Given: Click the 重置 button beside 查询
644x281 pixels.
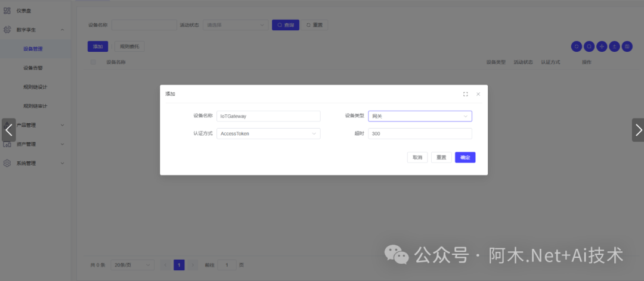Looking at the screenshot, I should (314, 25).
